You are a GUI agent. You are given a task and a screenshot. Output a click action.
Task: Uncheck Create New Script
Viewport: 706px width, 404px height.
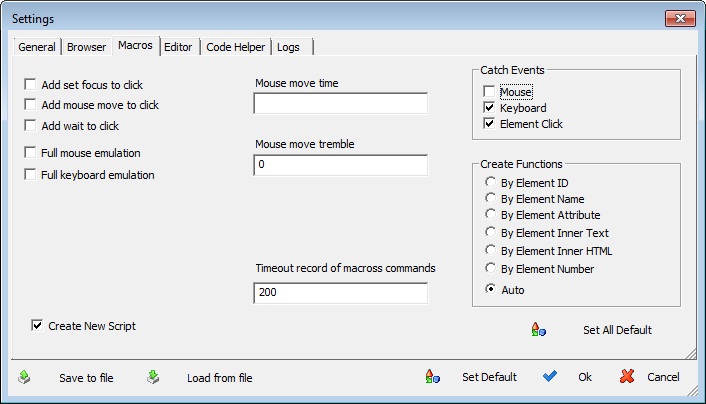click(37, 325)
